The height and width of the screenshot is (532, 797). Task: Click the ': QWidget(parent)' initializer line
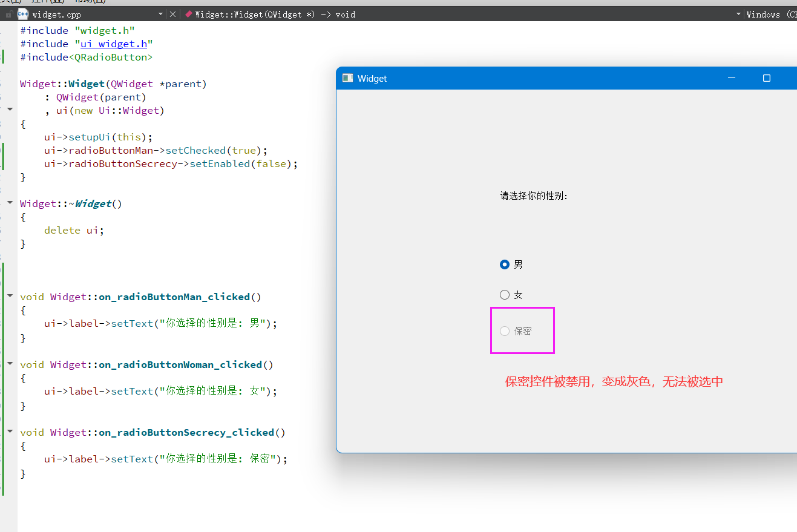pos(95,97)
